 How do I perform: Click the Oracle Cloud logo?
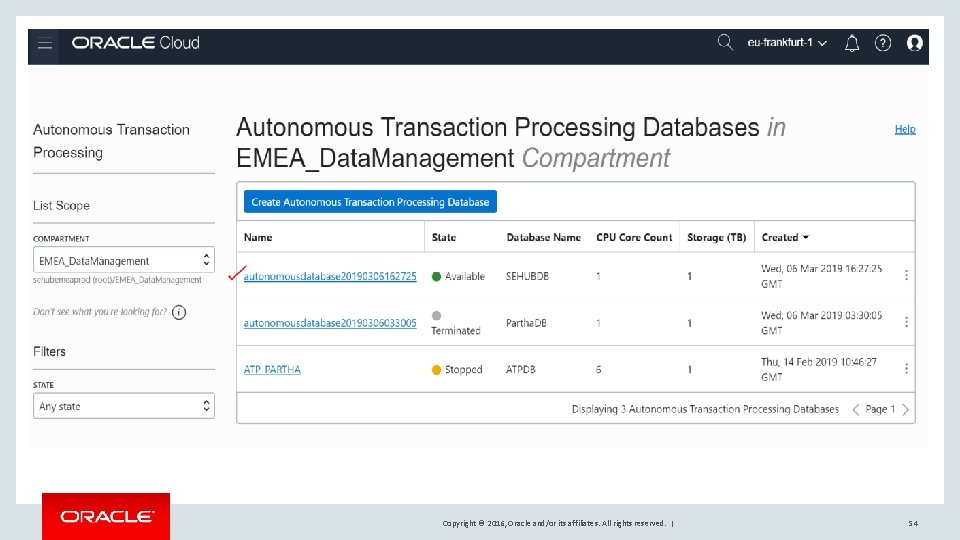tap(135, 43)
